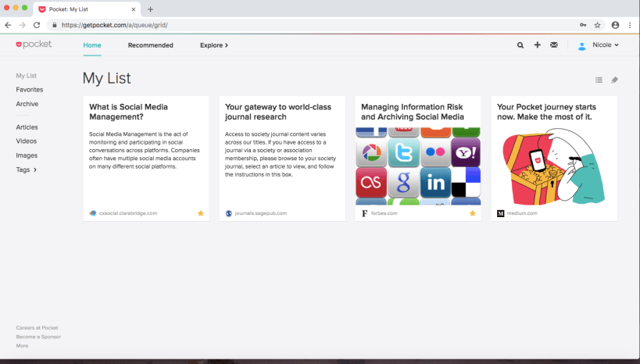Viewport: 640px width, 364px height.
Task: Select Favorites in the sidebar
Action: pyautogui.click(x=30, y=90)
